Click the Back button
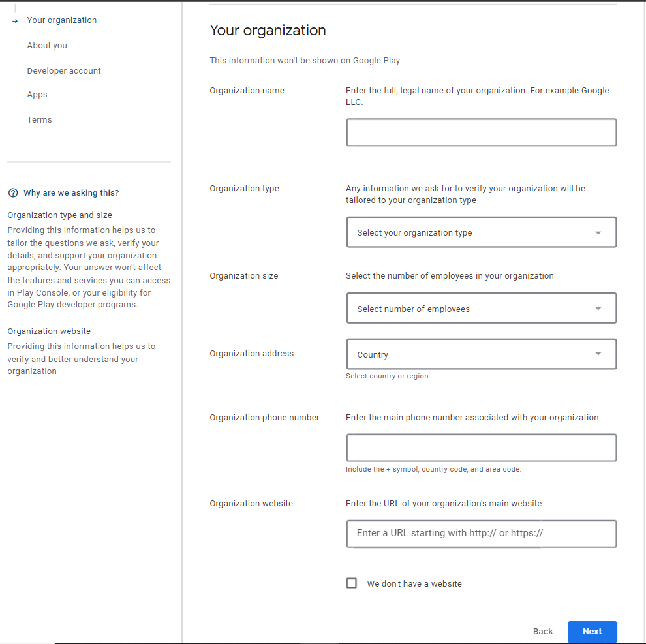Screen dimensions: 646x644 pos(543,631)
